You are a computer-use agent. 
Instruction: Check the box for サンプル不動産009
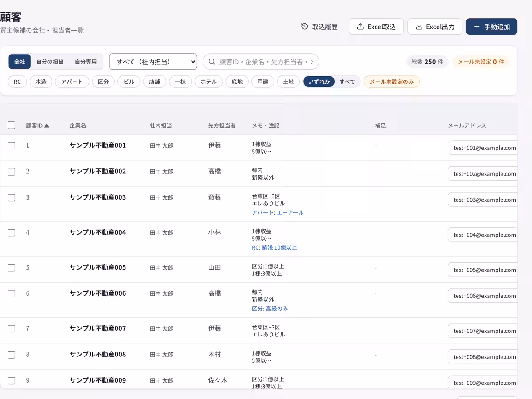tap(12, 381)
